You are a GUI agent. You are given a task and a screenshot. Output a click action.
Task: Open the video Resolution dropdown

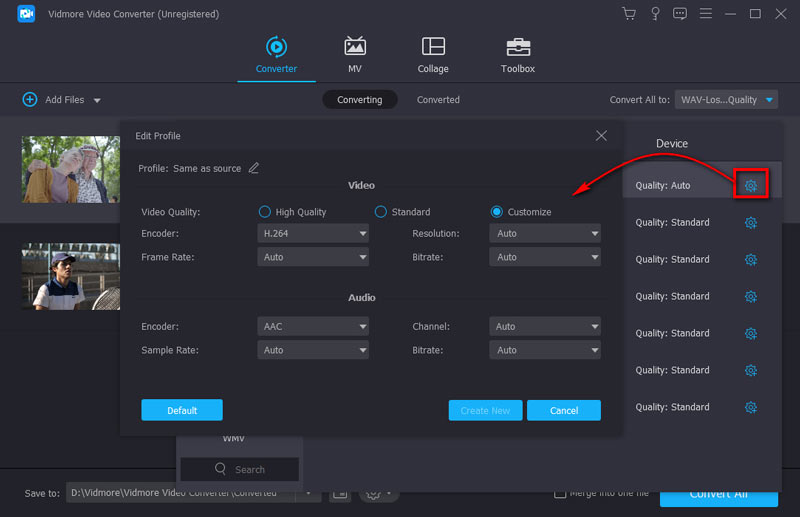point(545,233)
